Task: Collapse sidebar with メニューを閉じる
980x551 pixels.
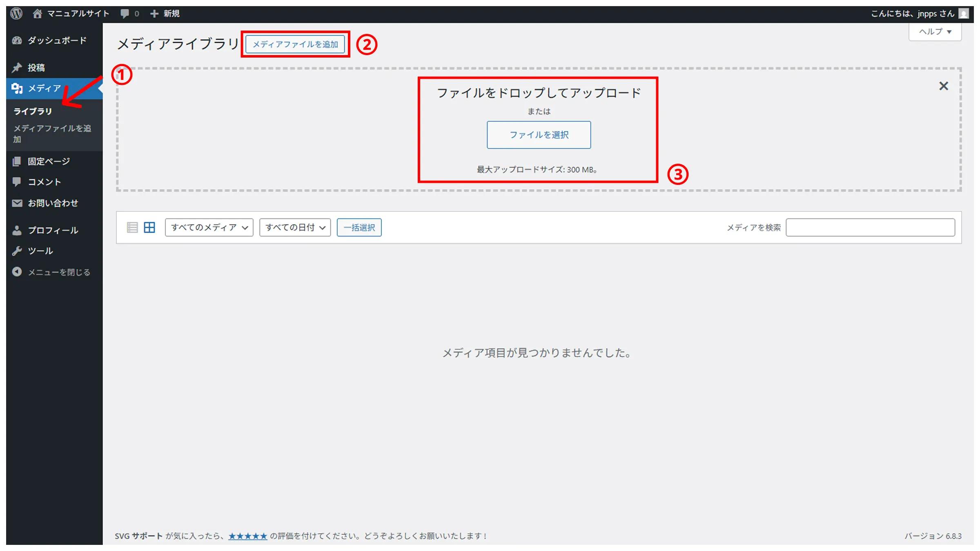Action: click(58, 272)
